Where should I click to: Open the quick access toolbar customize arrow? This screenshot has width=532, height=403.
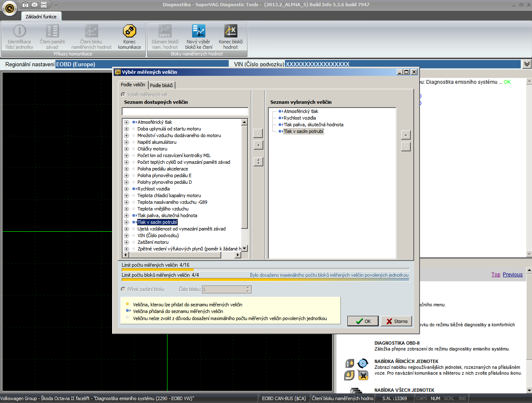[x=56, y=5]
